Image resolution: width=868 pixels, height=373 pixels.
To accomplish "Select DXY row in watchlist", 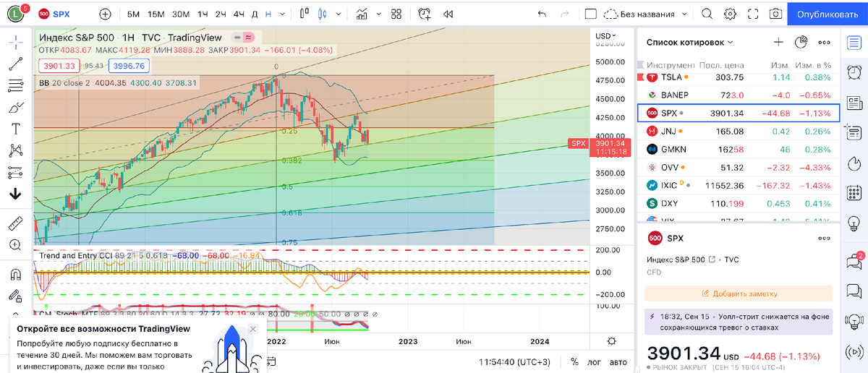I will pos(738,203).
